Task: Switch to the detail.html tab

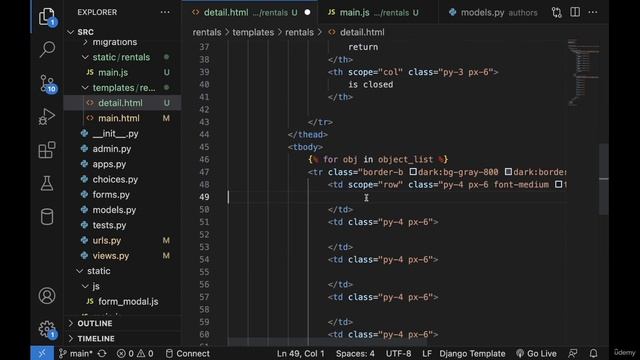Action: pyautogui.click(x=250, y=13)
